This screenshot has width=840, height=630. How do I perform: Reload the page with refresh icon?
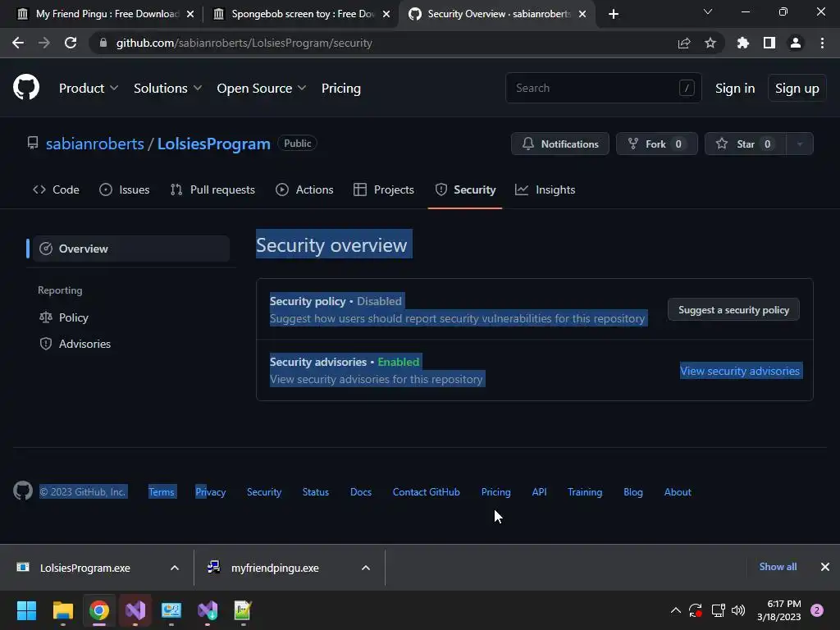coord(71,43)
